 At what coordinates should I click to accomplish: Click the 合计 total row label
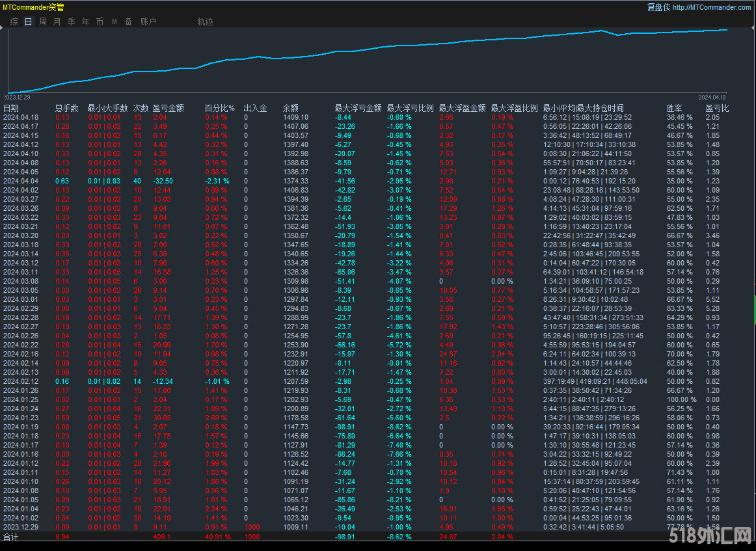pos(11,537)
